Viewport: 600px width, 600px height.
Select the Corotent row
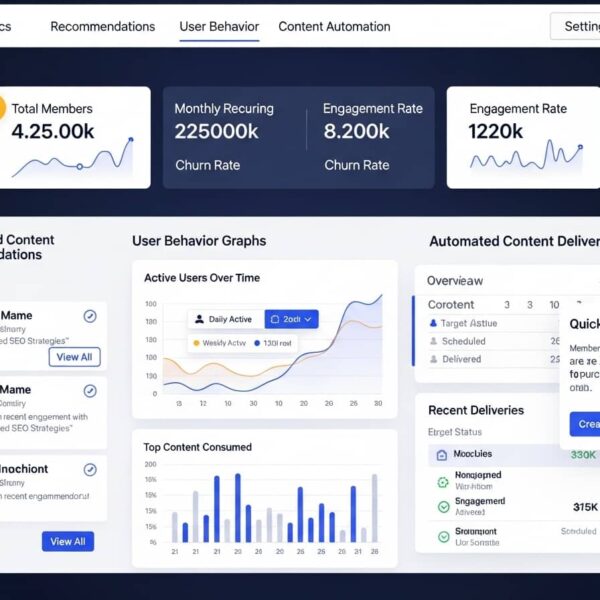click(x=494, y=305)
